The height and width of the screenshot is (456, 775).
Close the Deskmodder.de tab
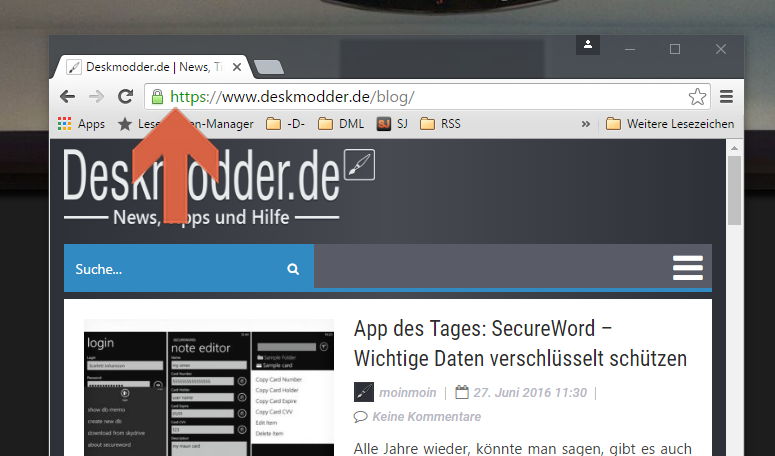pyautogui.click(x=237, y=67)
